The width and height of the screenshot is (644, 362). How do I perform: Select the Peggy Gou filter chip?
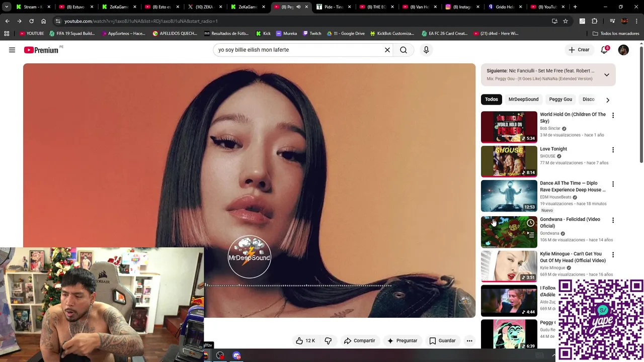(560, 99)
